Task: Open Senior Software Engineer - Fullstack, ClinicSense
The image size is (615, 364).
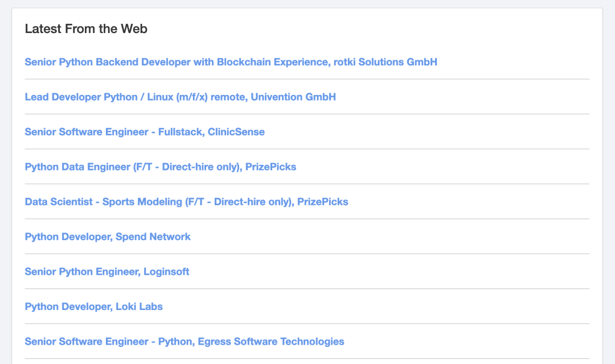Action: [145, 131]
